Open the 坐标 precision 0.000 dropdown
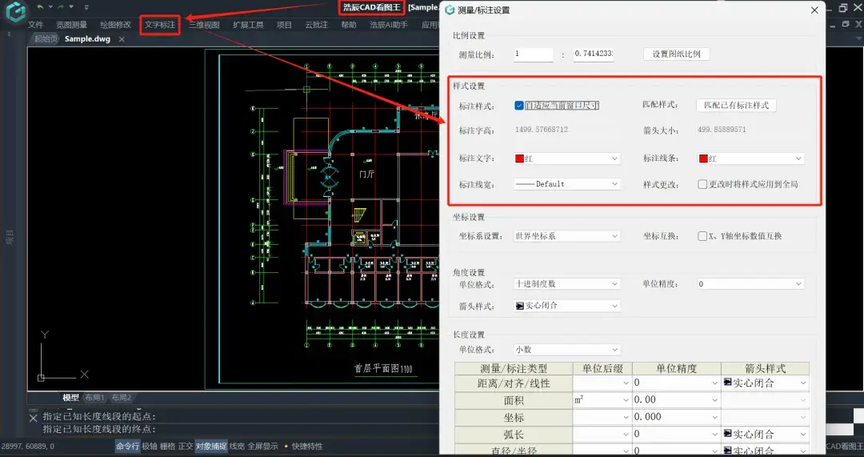864x457 pixels. pos(677,417)
